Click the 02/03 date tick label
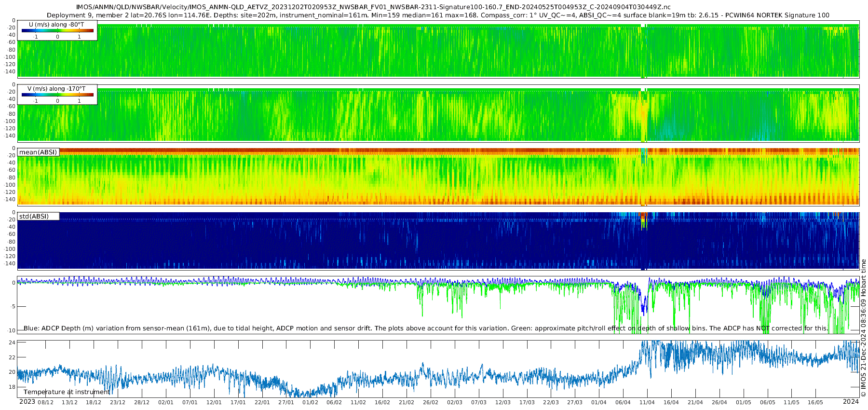The image size is (868, 410). (455, 403)
